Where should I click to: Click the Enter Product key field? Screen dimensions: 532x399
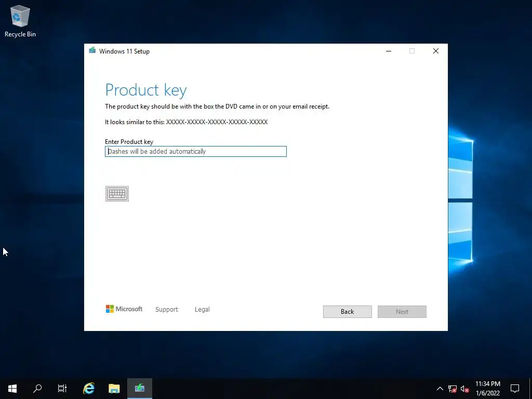pos(196,151)
